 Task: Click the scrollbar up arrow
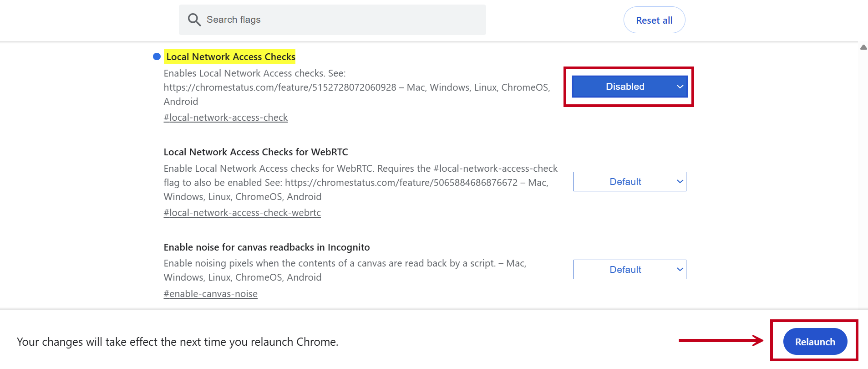click(863, 47)
